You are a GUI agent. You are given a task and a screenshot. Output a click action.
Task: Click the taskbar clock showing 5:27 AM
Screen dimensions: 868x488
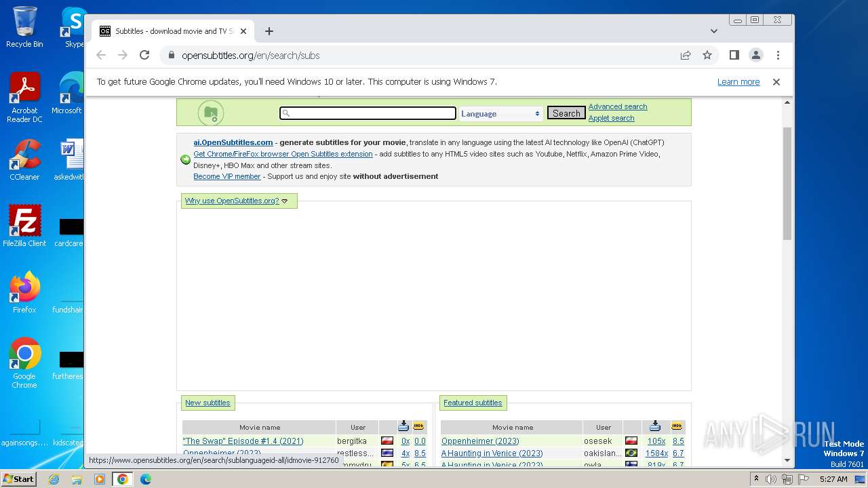[833, 479]
